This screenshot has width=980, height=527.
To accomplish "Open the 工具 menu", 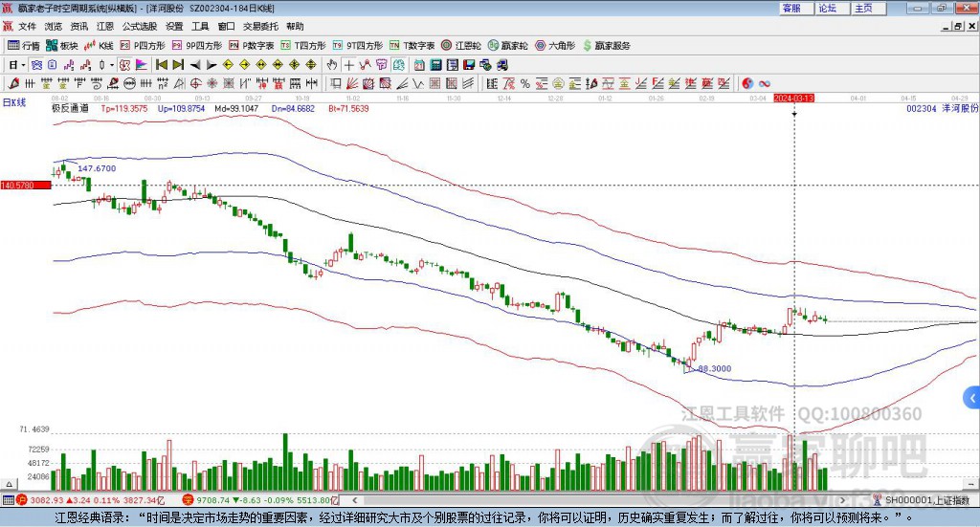I will click(200, 26).
